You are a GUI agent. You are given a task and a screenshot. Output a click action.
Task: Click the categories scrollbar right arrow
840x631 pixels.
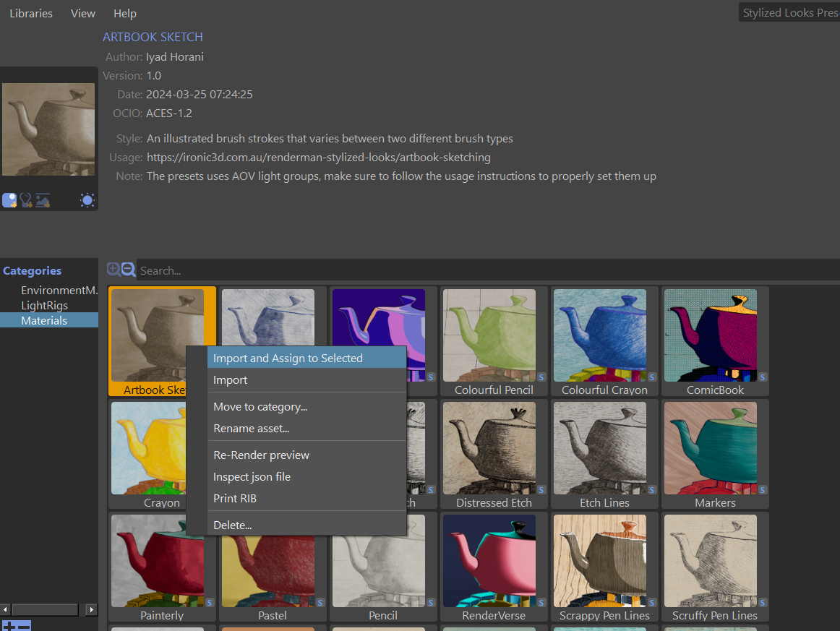[92, 609]
